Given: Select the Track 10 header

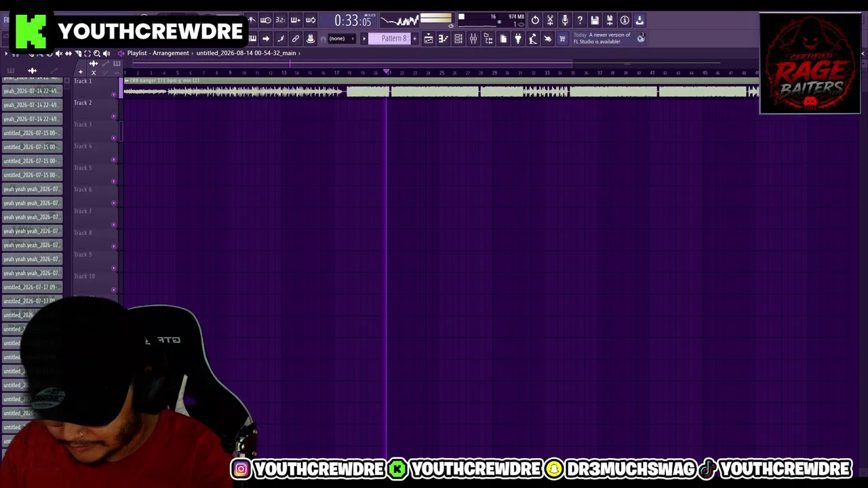Looking at the screenshot, I should 95,284.
